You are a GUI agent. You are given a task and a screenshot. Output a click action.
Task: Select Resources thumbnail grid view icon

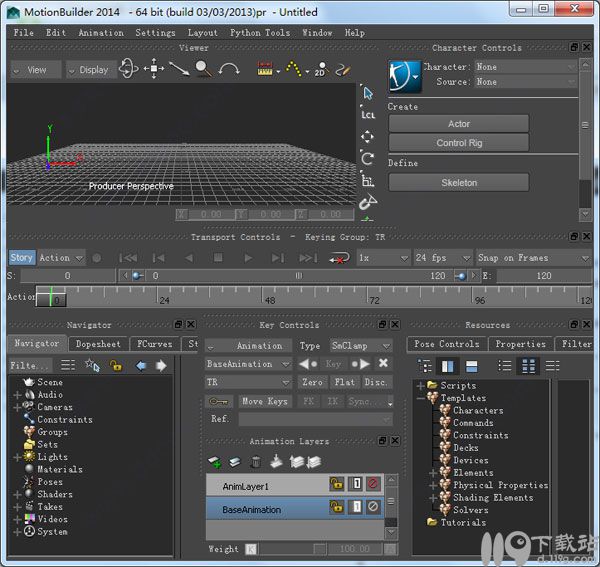tap(528, 366)
